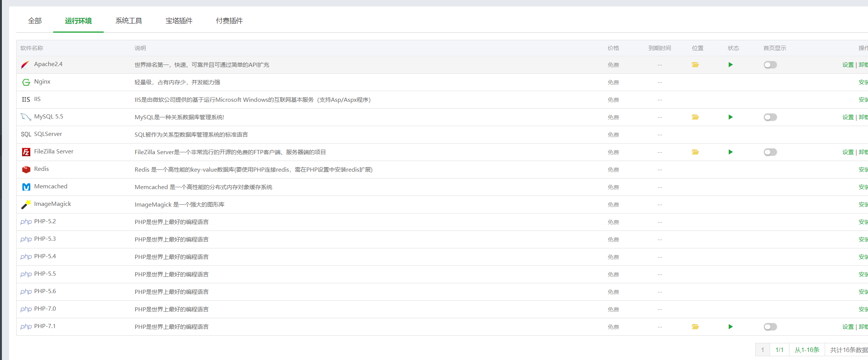Open the 系统工具 tab
This screenshot has width=868, height=360.
(129, 21)
